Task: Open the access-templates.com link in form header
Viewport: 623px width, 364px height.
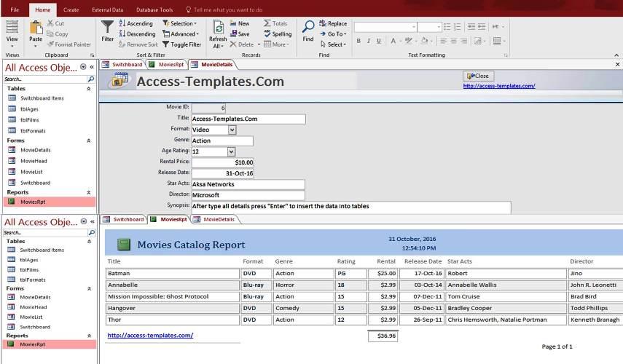Action: 499,86
